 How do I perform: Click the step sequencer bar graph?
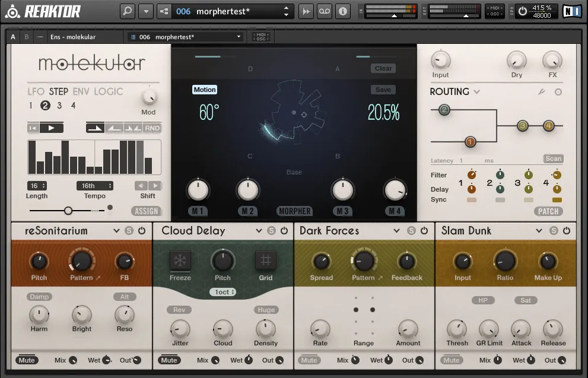(94, 157)
